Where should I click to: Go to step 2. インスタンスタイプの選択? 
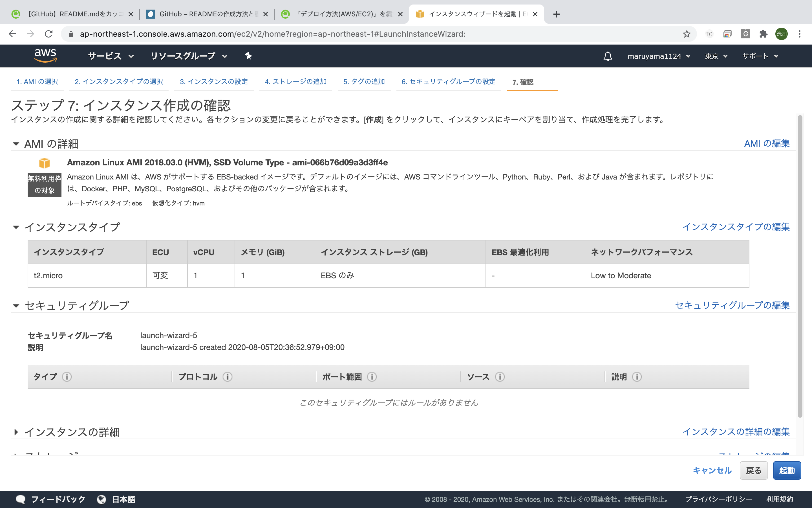(x=119, y=82)
